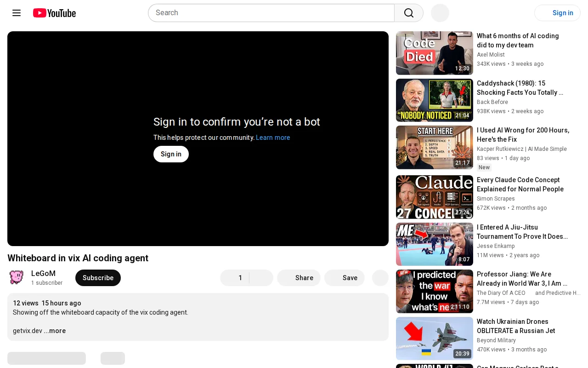Go to YouTube home via logo
Viewport: 588px width, 368px height.
54,13
